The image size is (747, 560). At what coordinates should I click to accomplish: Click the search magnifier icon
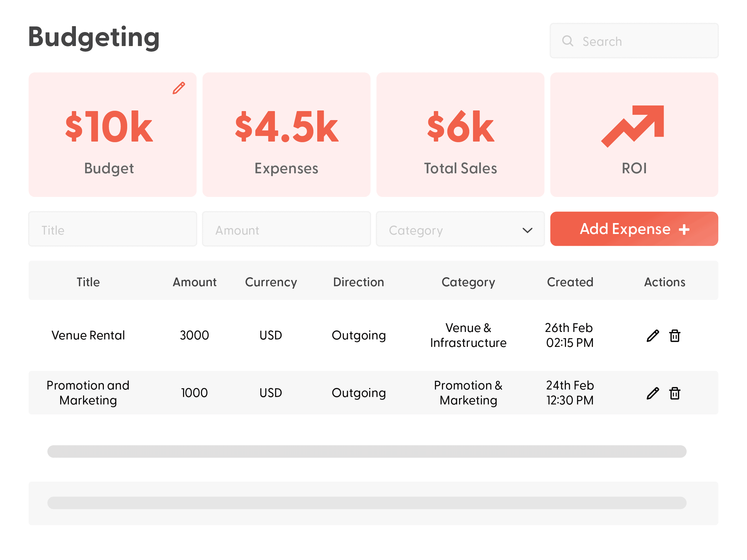point(567,41)
